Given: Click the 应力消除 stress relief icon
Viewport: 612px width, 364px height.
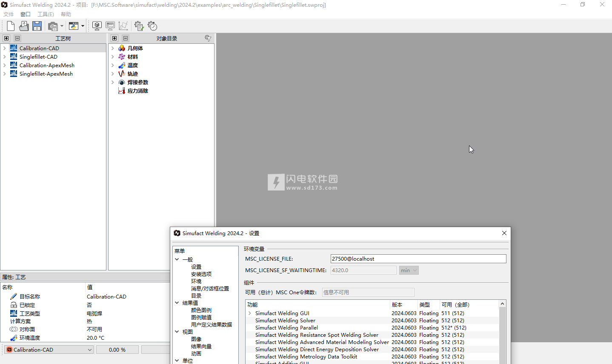Looking at the screenshot, I should coord(122,91).
